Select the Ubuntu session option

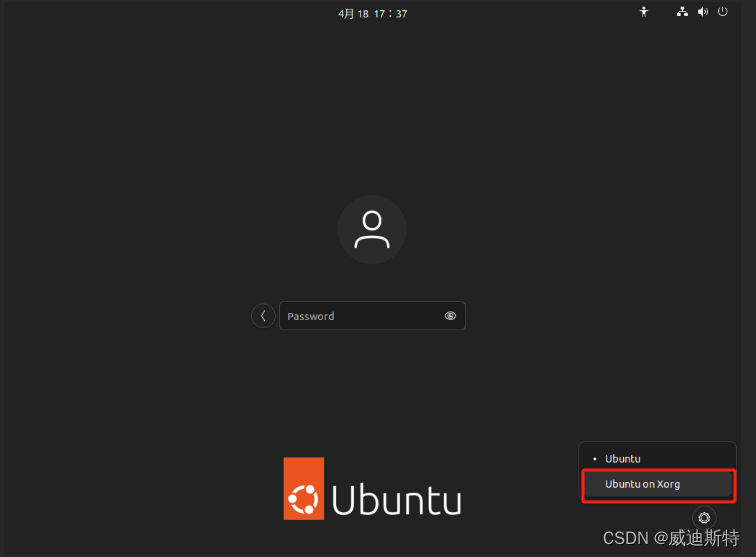(x=658, y=459)
